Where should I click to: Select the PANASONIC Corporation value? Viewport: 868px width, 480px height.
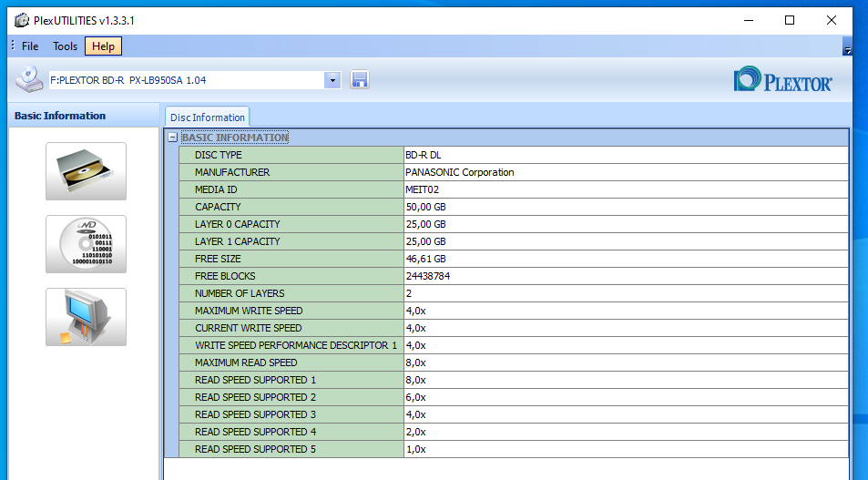(x=626, y=172)
